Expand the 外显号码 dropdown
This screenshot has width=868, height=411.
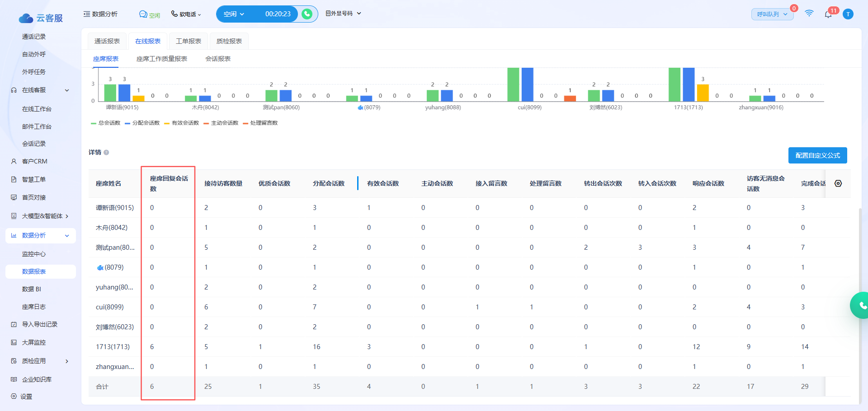tap(344, 14)
